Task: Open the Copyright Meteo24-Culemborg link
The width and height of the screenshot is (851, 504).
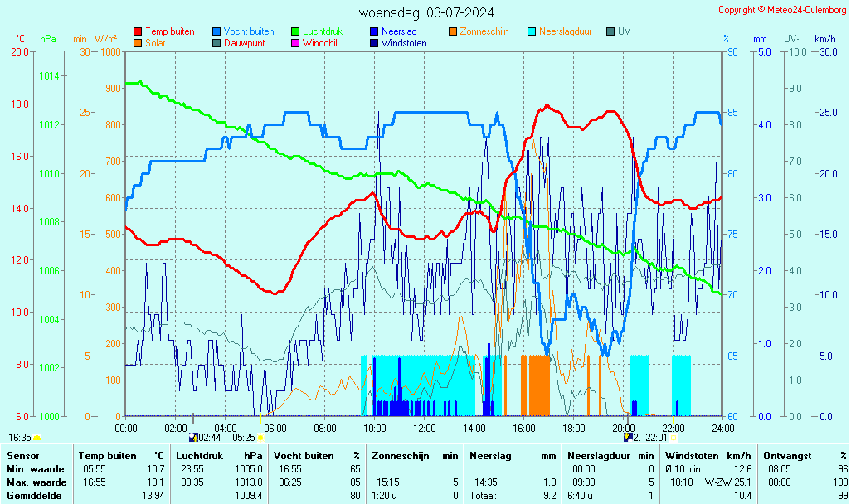Action: click(x=782, y=10)
